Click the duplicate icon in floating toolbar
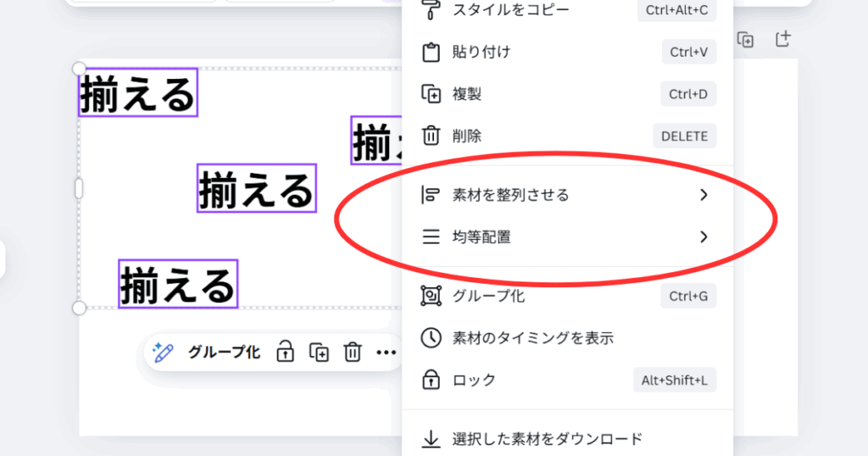 pyautogui.click(x=319, y=352)
